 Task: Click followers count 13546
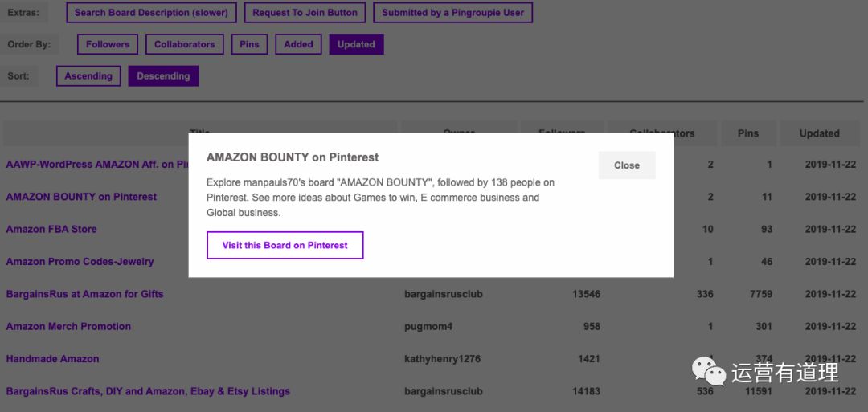pos(586,294)
